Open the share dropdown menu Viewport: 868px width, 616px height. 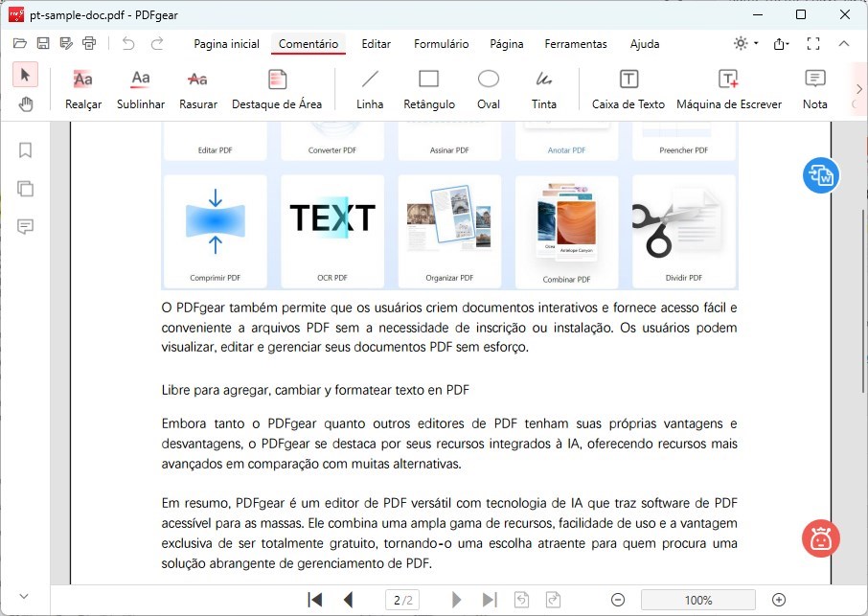click(x=781, y=44)
